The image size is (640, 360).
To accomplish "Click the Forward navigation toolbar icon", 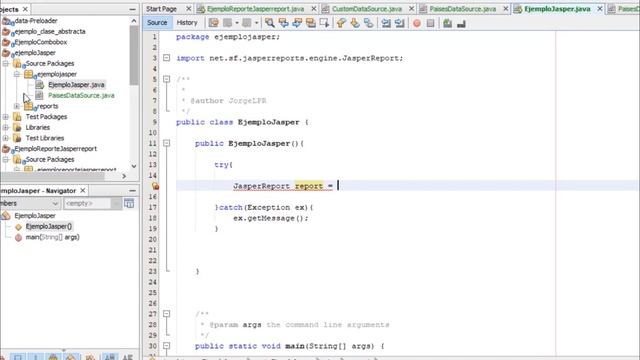I will (x=247, y=23).
